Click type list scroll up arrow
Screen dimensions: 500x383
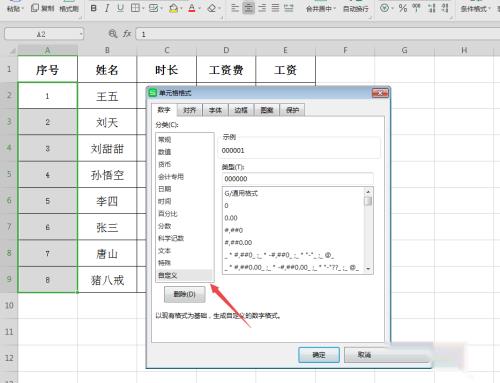coord(368,192)
